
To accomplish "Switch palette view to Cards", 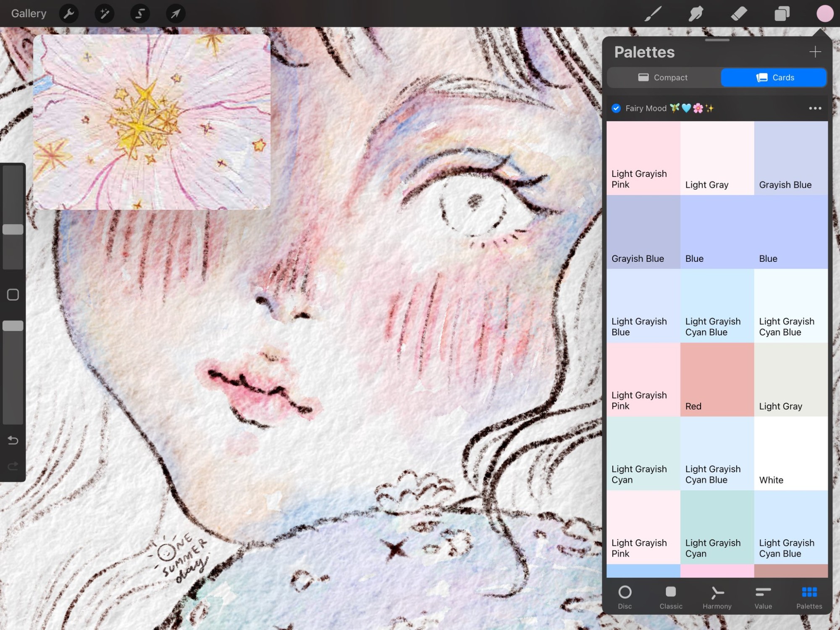I will tap(774, 78).
